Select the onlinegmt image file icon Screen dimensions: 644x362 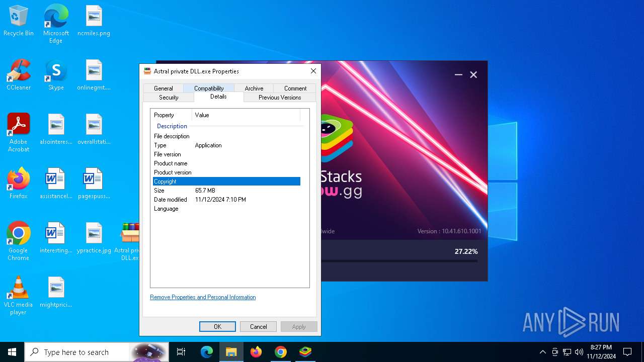click(x=94, y=75)
